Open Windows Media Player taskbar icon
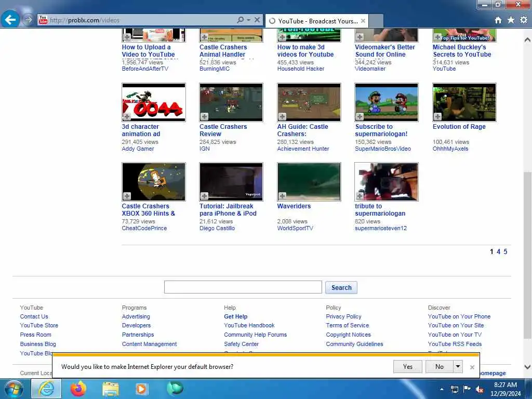532x399 pixels. pos(141,389)
